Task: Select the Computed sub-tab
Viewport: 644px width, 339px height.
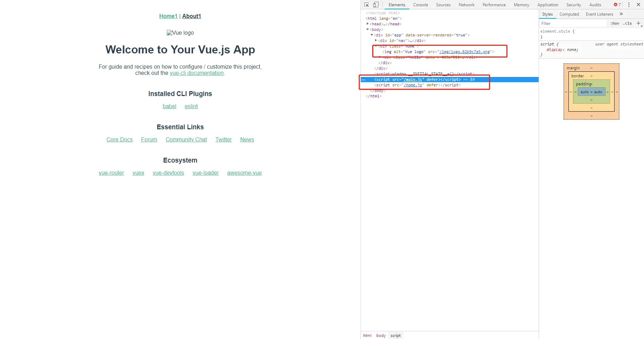Action: point(569,14)
